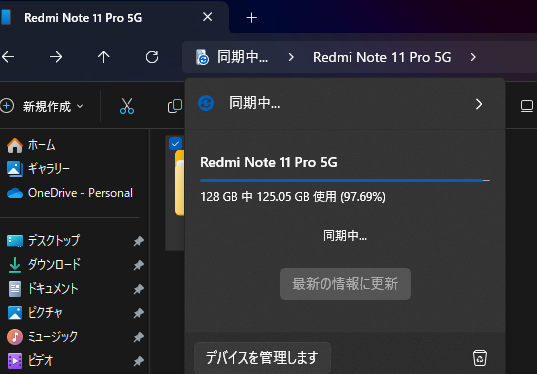The width and height of the screenshot is (537, 374).
Task: Expand chevron after Redmi Note 11 Pro 5G
Action: (x=473, y=57)
